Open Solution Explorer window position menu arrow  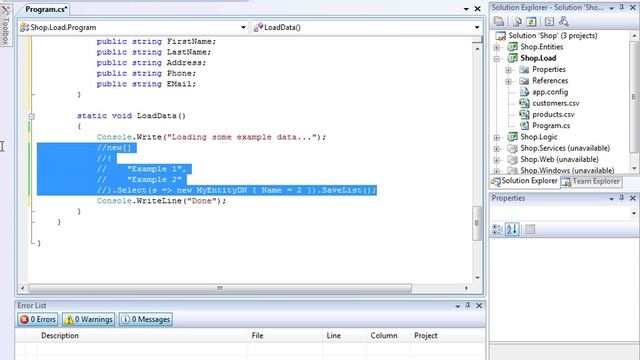point(611,8)
